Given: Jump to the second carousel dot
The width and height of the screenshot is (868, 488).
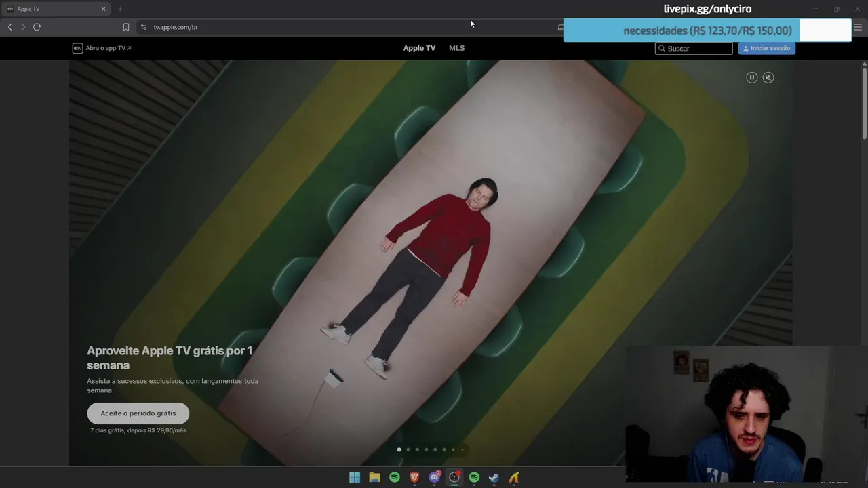Looking at the screenshot, I should [408, 449].
